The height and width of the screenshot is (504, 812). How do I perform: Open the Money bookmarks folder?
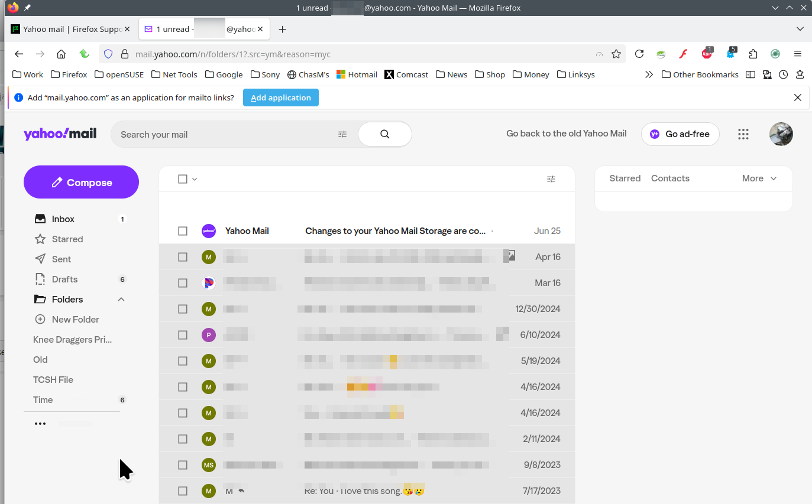(x=531, y=74)
